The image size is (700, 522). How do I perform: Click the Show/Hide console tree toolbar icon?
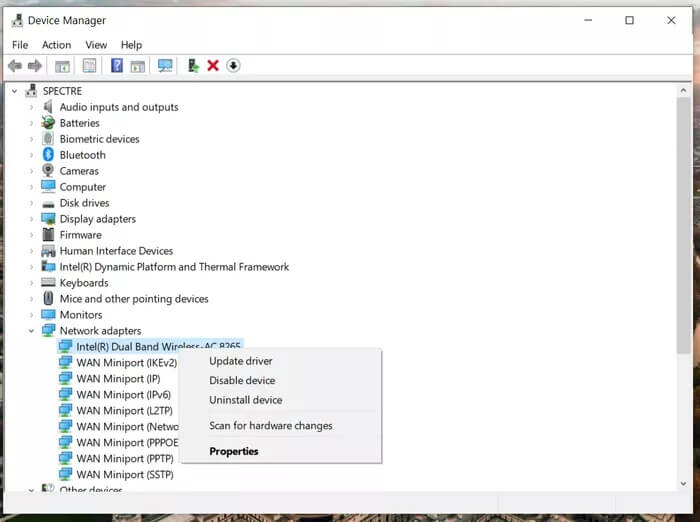pos(62,66)
